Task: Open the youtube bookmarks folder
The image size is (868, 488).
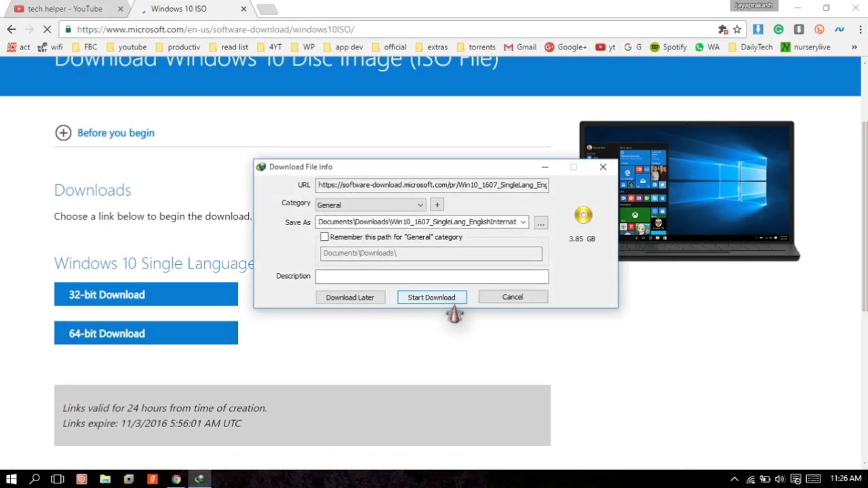Action: [125, 47]
